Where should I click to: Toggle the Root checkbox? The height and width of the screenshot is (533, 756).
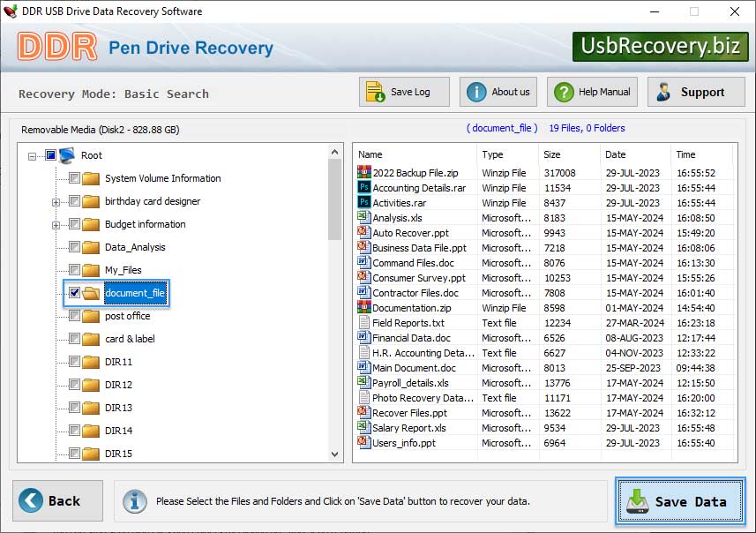50,154
